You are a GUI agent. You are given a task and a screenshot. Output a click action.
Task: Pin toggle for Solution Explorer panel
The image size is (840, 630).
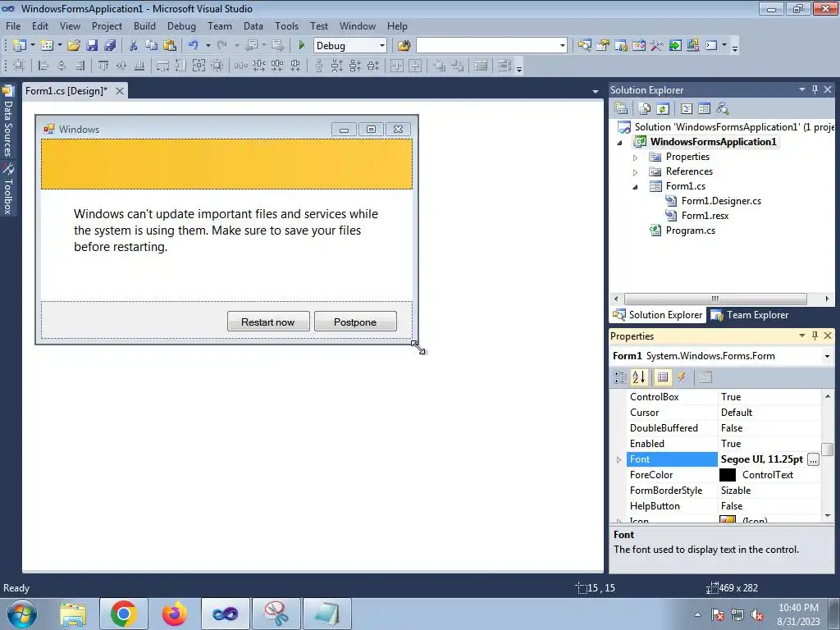click(815, 89)
